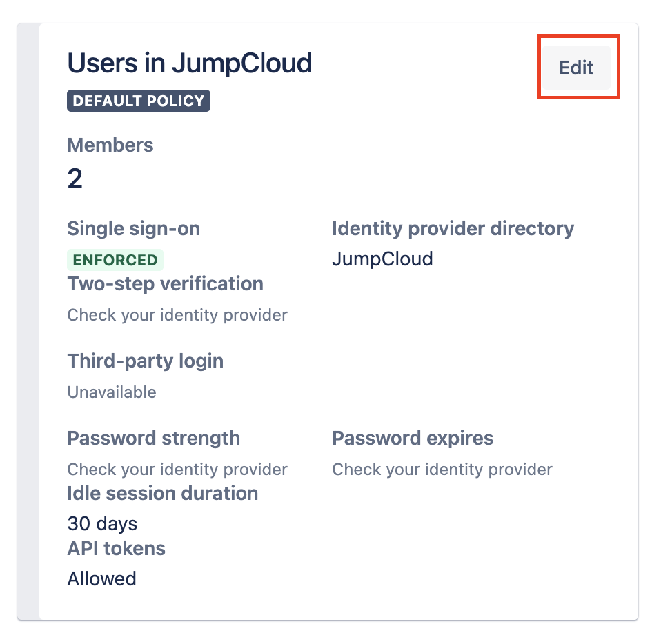Click the Members count showing 2

tap(74, 179)
